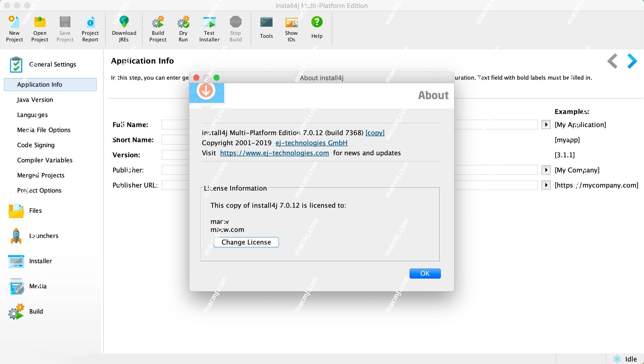Click the '[My Company]' example text

pyautogui.click(x=577, y=170)
